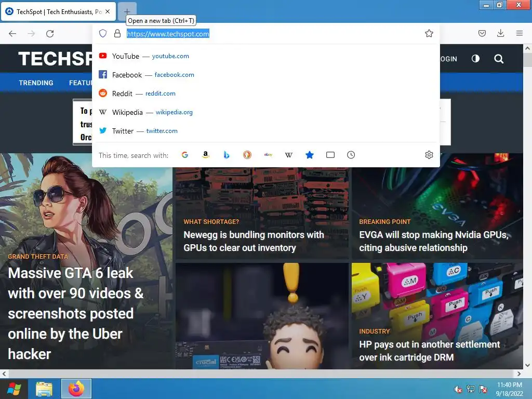This screenshot has width=532, height=399.
Task: Click Firefox taskbar button
Action: 76,389
